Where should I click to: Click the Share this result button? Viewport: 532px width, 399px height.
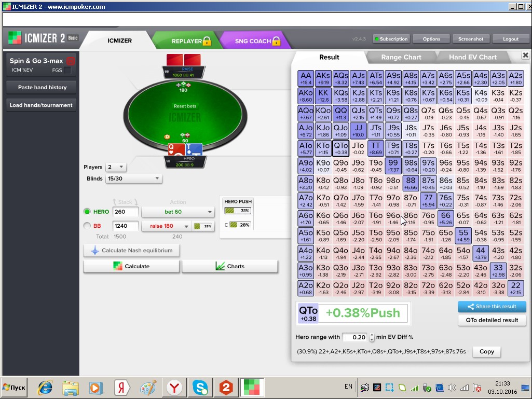pyautogui.click(x=492, y=306)
